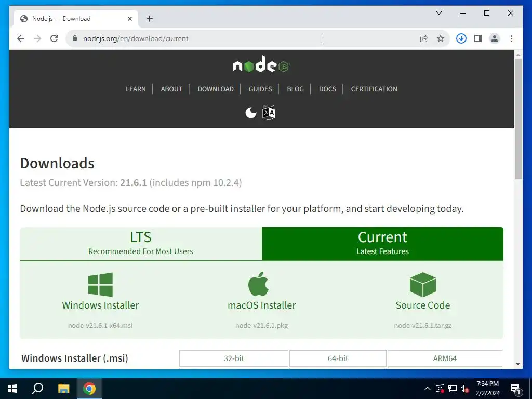Click the scrollbar up arrow

click(x=518, y=54)
